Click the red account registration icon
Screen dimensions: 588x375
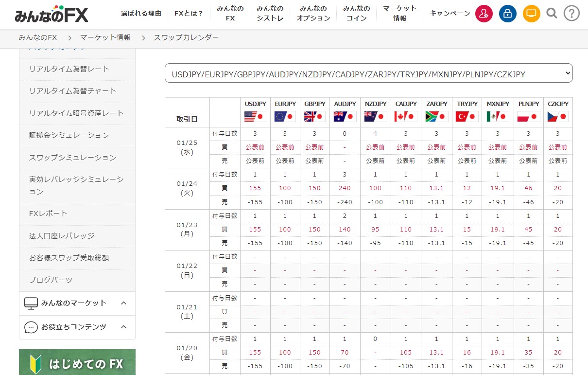[x=484, y=14]
